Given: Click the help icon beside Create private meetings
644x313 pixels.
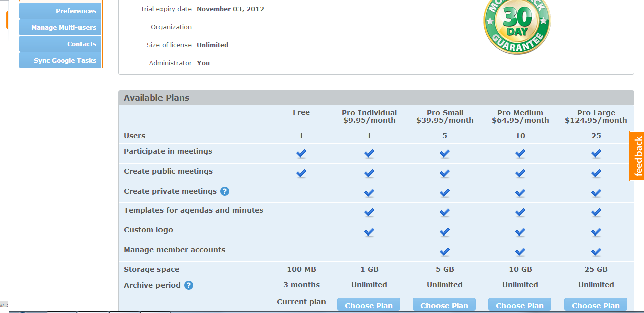Looking at the screenshot, I should [x=225, y=191].
